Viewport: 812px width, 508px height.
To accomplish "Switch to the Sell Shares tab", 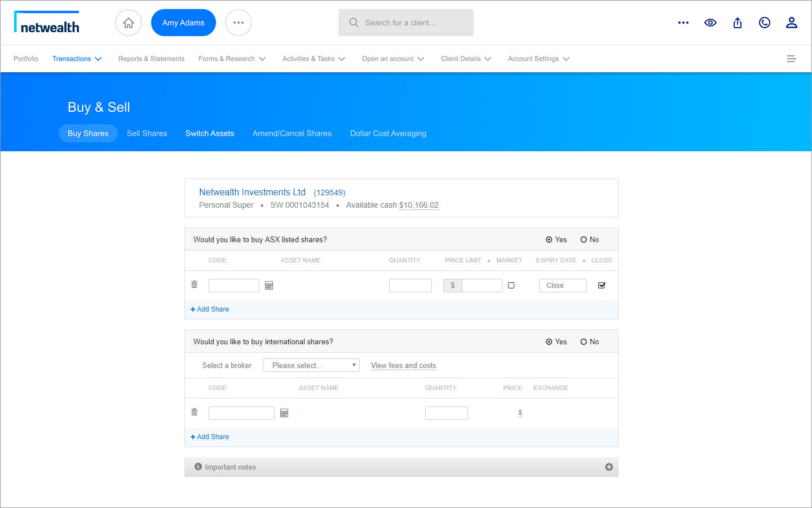I will tap(147, 133).
